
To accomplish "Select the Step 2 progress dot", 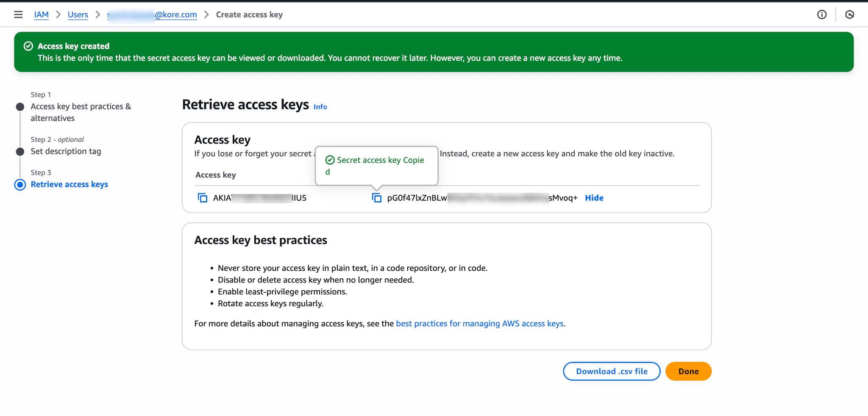I will click(x=20, y=150).
